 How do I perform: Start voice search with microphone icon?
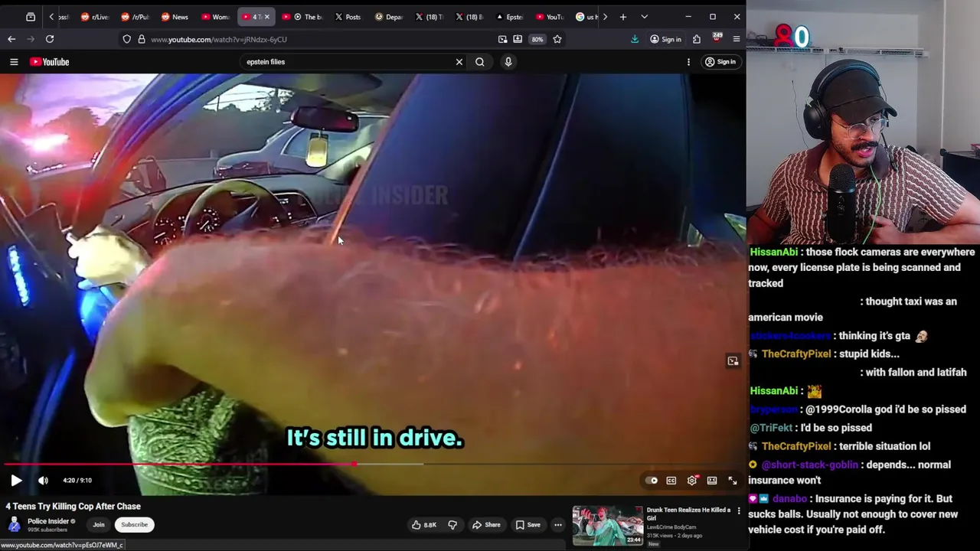(x=508, y=62)
